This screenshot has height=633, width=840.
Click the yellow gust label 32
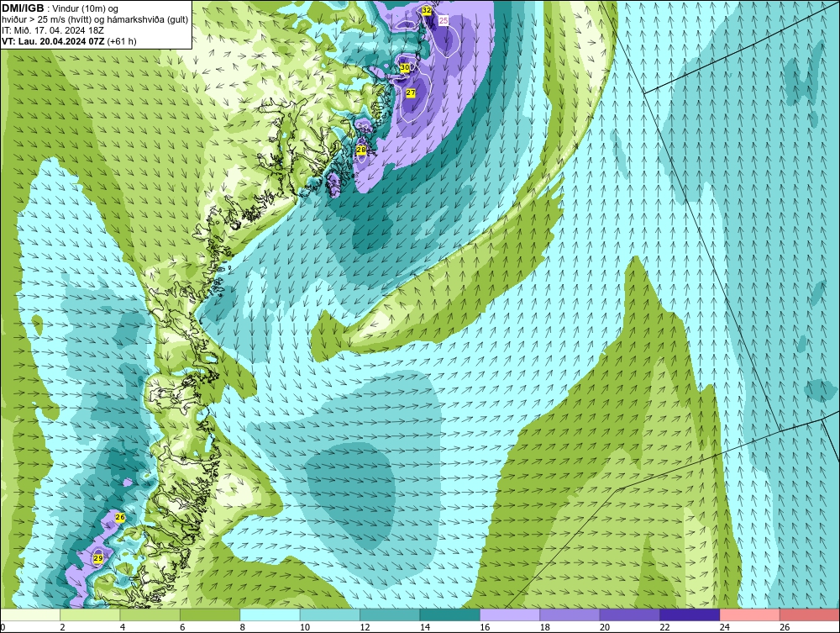[x=427, y=10]
